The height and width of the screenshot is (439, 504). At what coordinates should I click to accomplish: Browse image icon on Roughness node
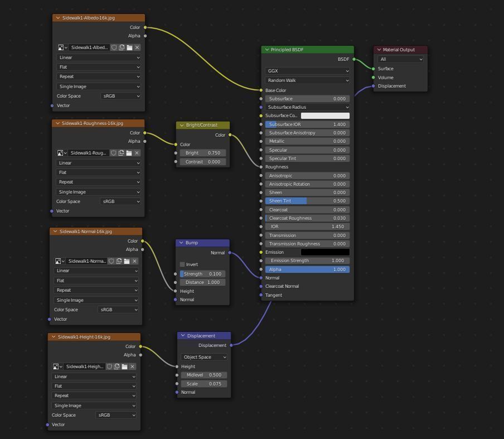click(61, 153)
